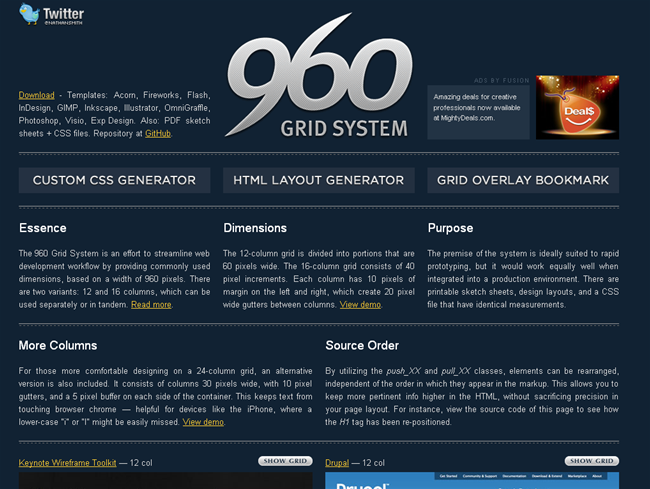Screen dimensions: 650x489
Task: Click the Twitter bird icon
Action: [x=29, y=13]
